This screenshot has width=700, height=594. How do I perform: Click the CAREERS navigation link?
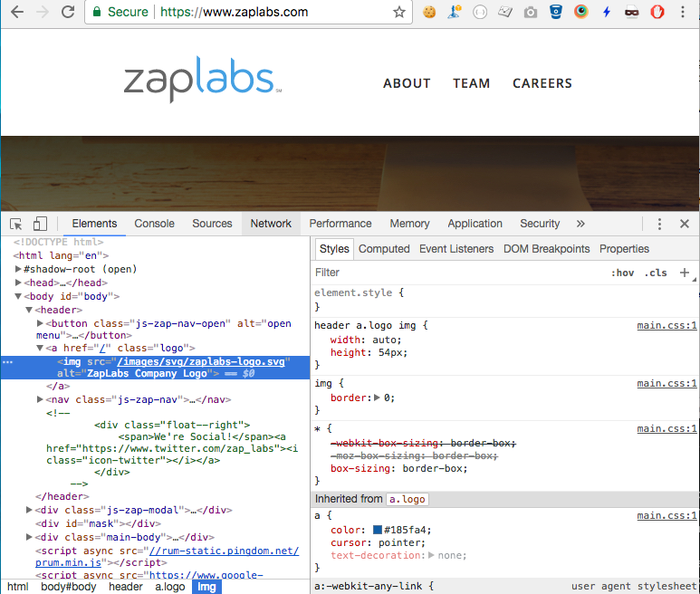click(x=542, y=83)
